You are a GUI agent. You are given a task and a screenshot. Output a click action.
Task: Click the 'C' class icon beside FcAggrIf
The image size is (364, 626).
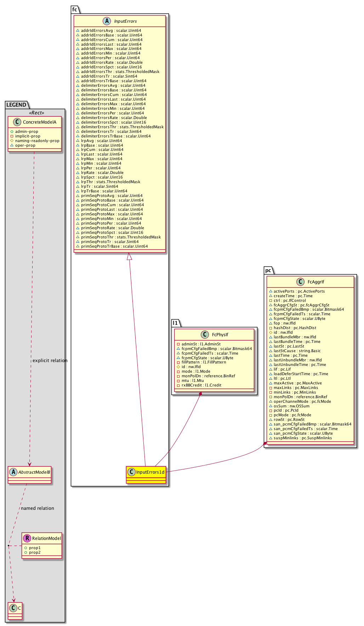click(300, 282)
